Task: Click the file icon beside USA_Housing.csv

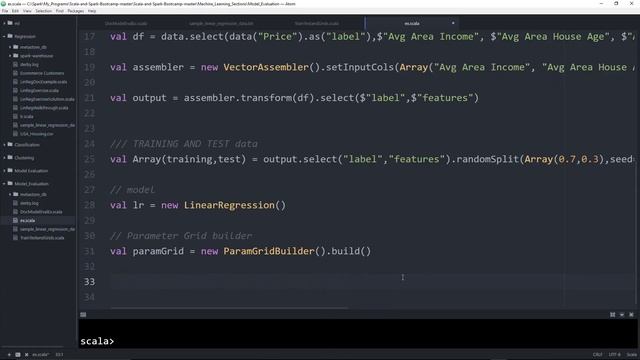Action: coord(16,134)
